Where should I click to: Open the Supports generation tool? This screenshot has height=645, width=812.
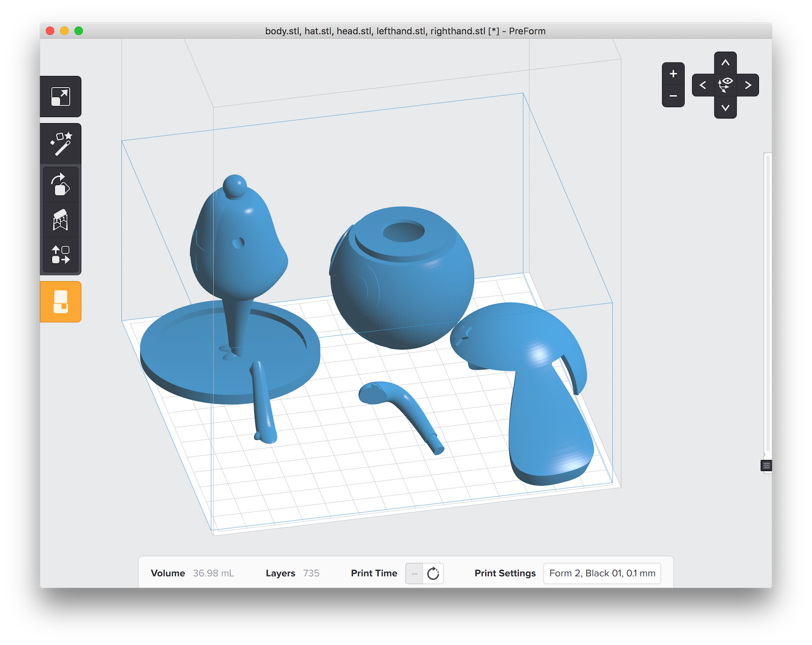coord(60,220)
